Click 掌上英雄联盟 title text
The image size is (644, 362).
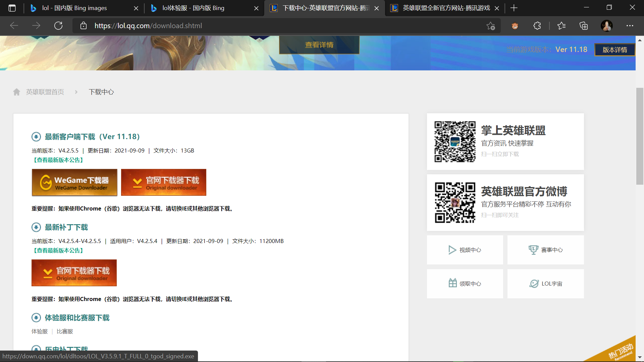click(x=513, y=130)
